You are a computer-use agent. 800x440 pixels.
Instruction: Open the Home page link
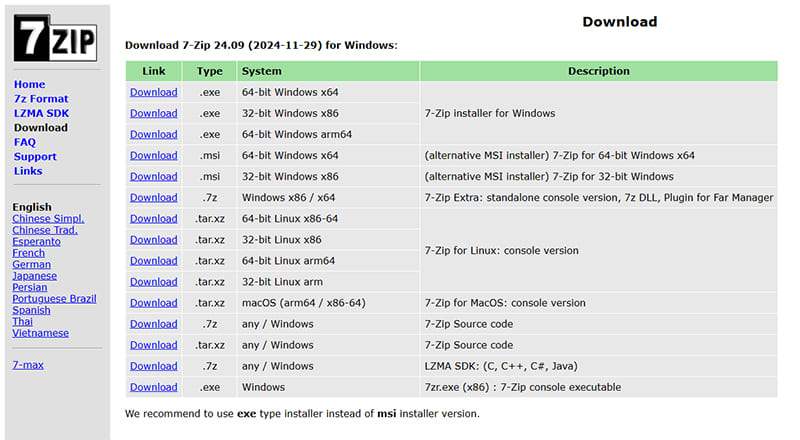click(30, 84)
